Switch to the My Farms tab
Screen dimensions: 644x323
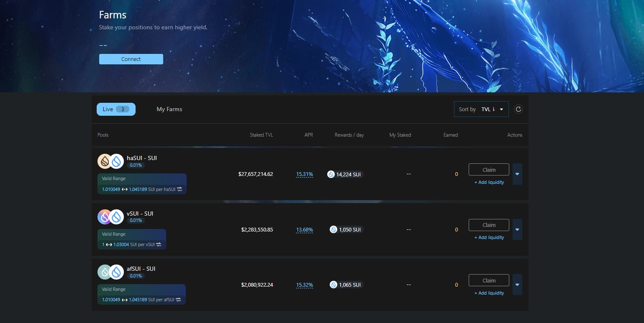click(x=169, y=109)
